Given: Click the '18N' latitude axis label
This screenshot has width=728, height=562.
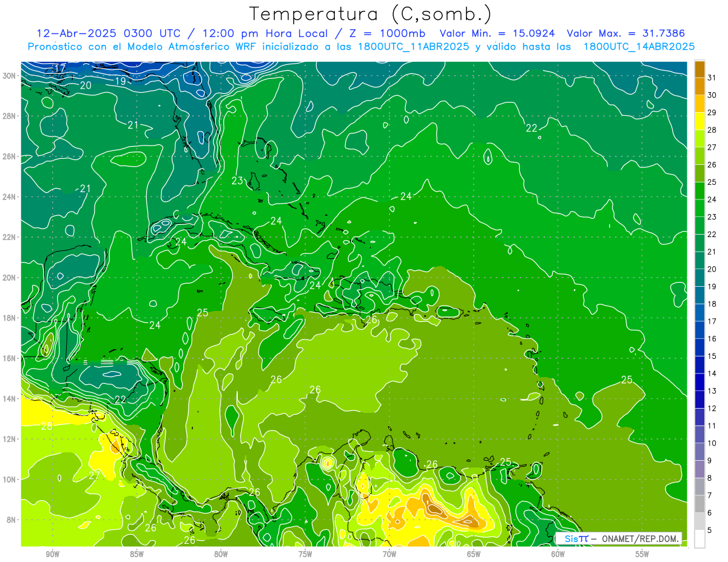Looking at the screenshot, I should pyautogui.click(x=10, y=318).
